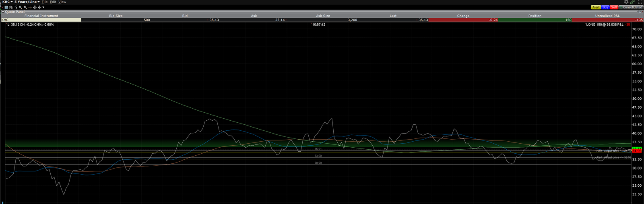The width and height of the screenshot is (644, 204).
Task: Click the green window link chain icon
Action: pyautogui.click(x=633, y=2)
